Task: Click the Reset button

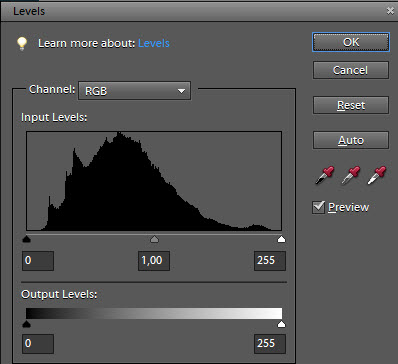Action: click(351, 105)
